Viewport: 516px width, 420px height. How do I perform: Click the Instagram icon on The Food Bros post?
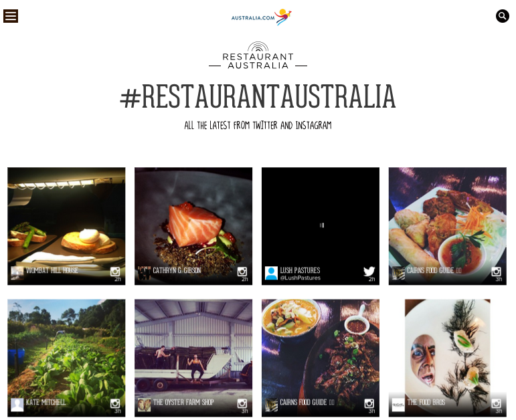pyautogui.click(x=496, y=403)
